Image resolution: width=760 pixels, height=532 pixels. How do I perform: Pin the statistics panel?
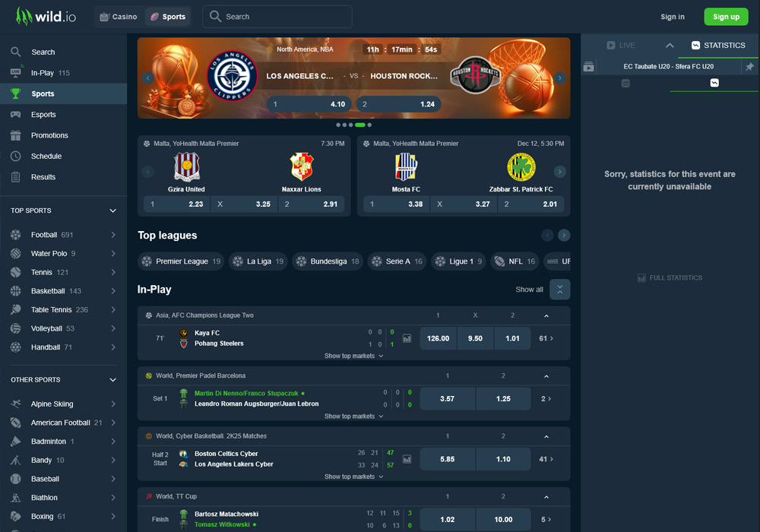tap(750, 67)
